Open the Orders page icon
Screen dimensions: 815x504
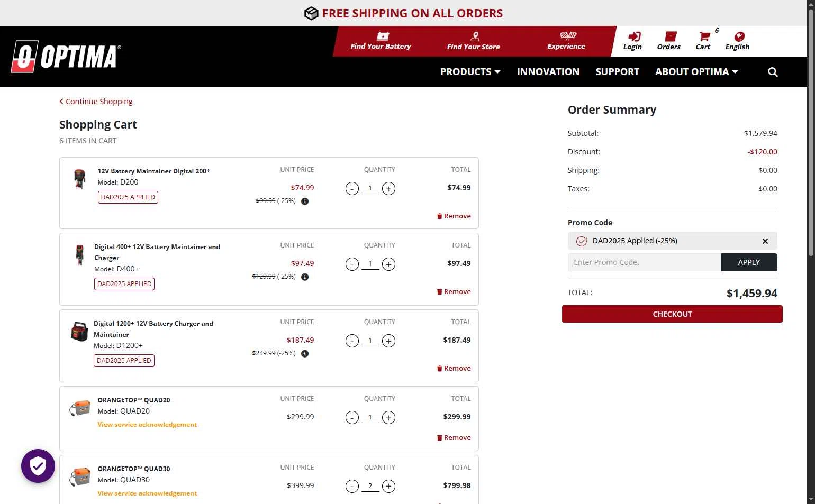tap(669, 41)
